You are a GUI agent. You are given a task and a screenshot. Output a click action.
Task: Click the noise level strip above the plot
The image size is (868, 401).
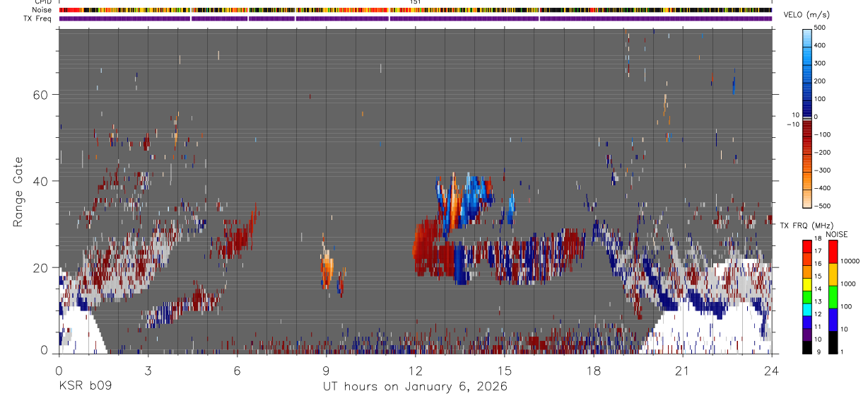pos(416,10)
